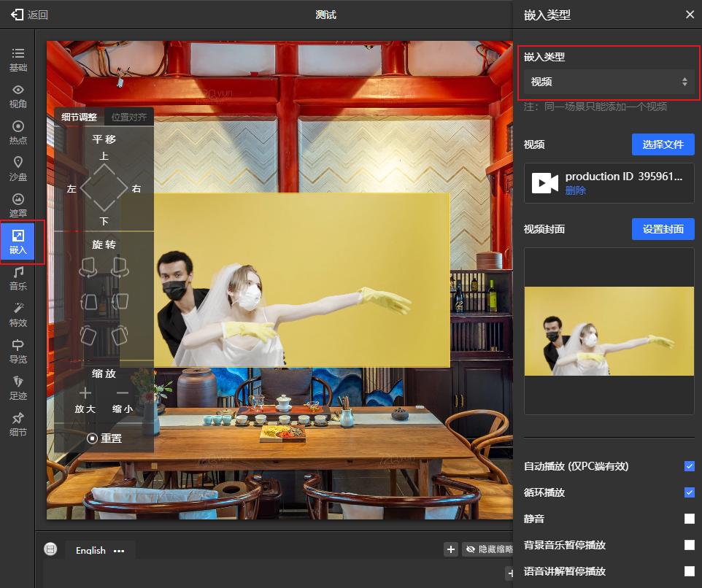Select the 遮罩 (mask) sidebar icon
The width and height of the screenshot is (702, 588).
click(18, 205)
